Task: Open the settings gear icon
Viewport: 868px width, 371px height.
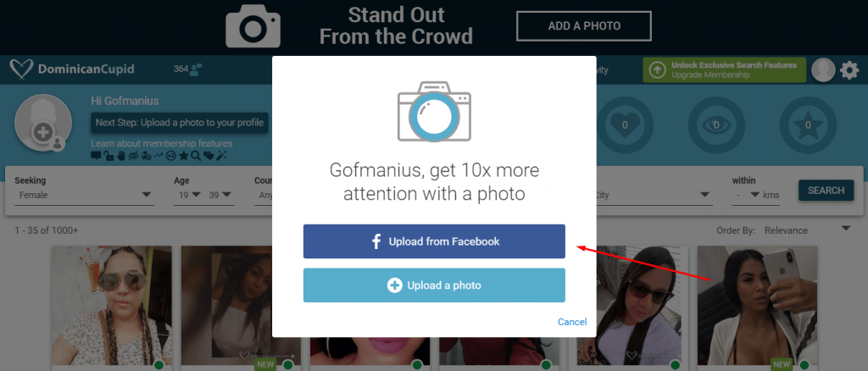Action: coord(849,70)
